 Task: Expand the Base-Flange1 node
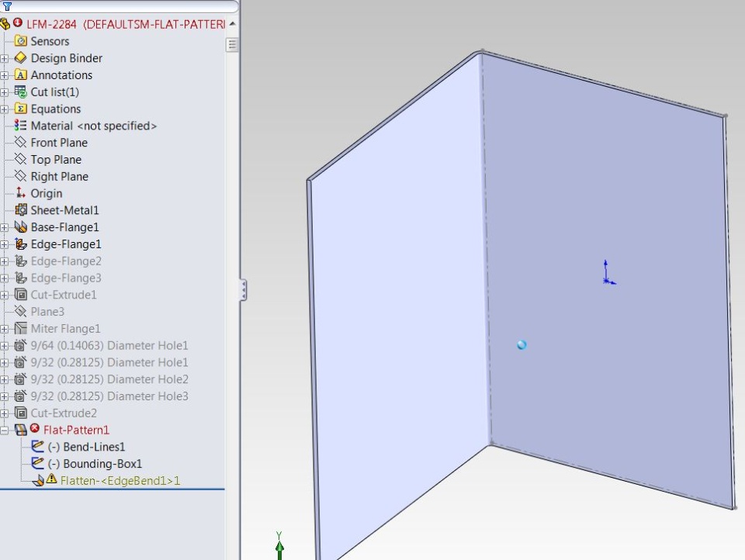click(5, 227)
